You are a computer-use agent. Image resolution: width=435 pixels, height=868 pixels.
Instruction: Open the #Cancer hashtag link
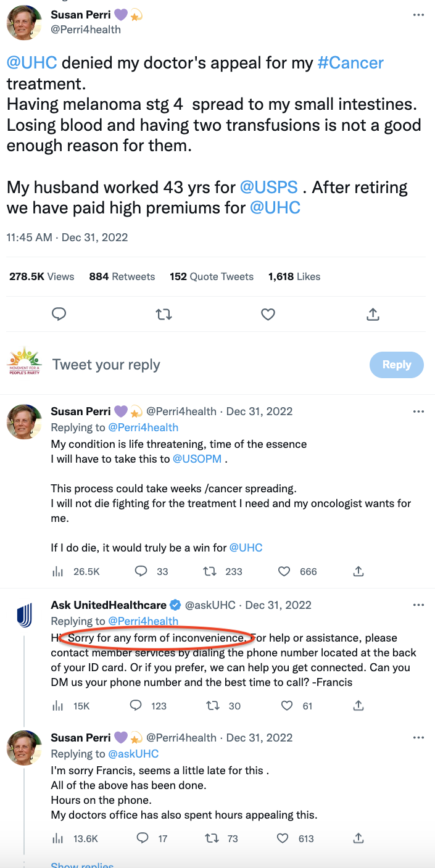click(x=350, y=63)
